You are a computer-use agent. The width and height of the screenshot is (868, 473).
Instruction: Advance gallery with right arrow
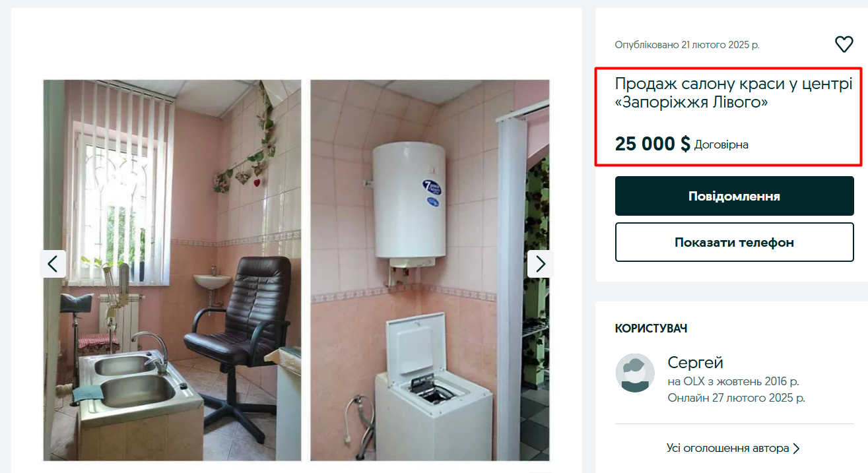click(541, 264)
